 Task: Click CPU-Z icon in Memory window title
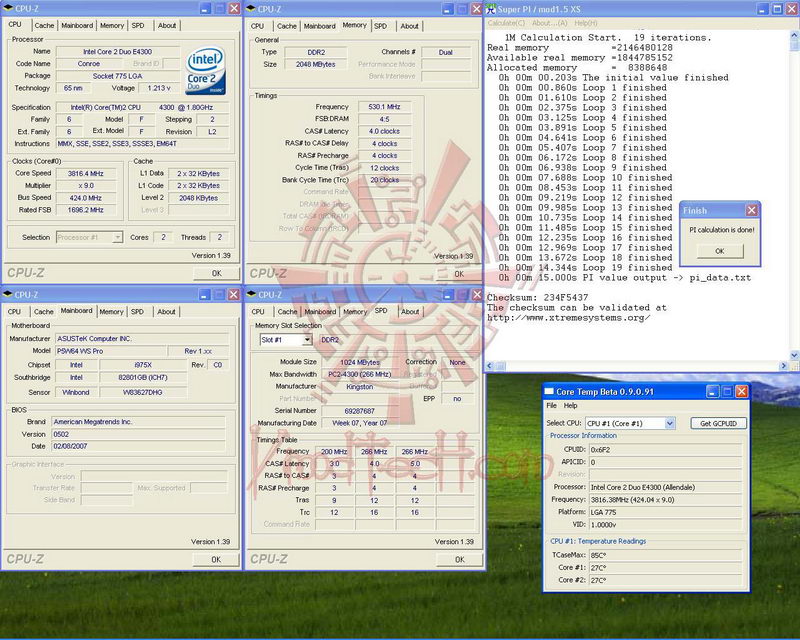tap(251, 9)
